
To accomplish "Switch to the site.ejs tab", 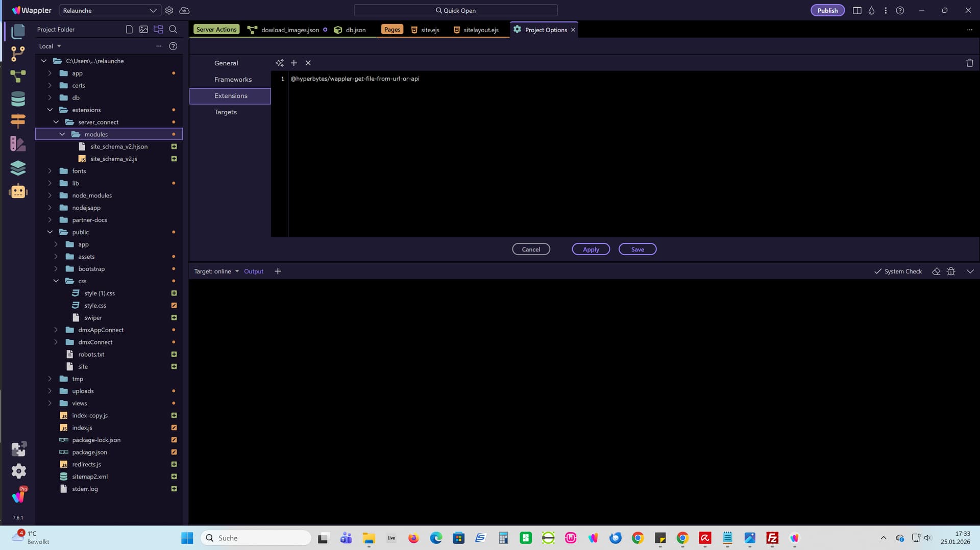I will click(x=425, y=30).
